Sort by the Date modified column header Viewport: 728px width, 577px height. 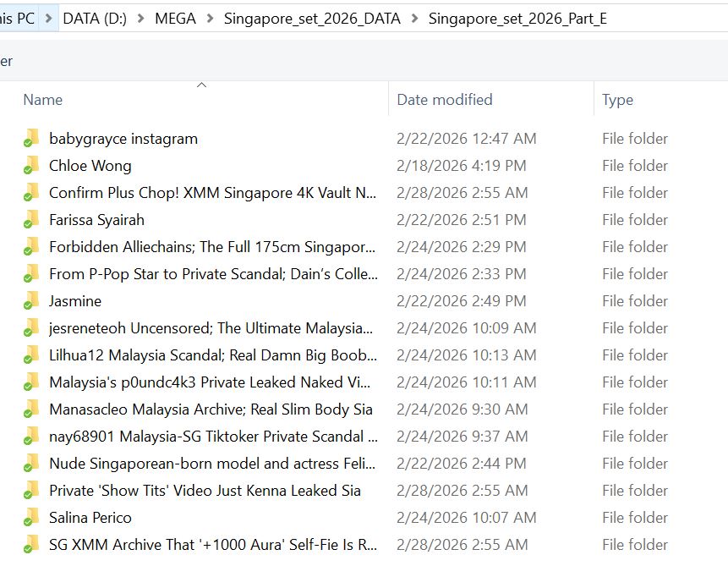(444, 100)
